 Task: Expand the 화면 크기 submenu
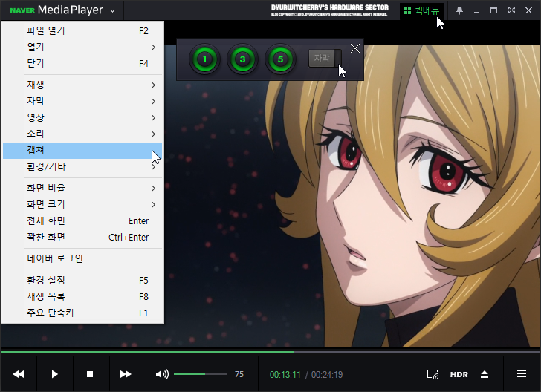click(82, 204)
